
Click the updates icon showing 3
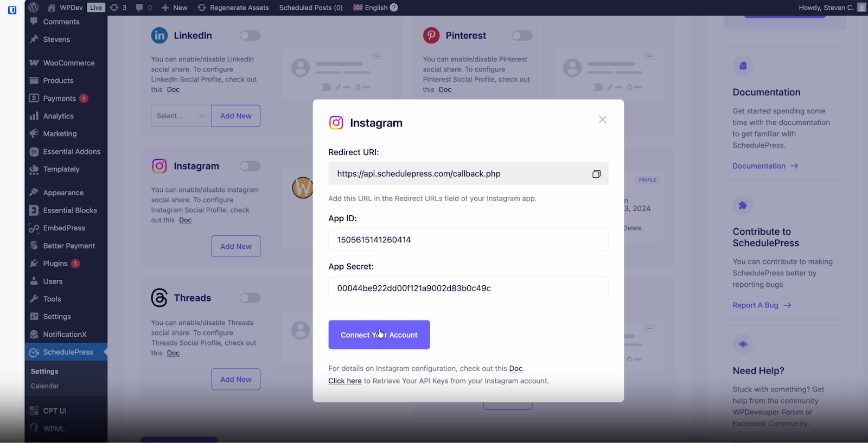pos(118,8)
